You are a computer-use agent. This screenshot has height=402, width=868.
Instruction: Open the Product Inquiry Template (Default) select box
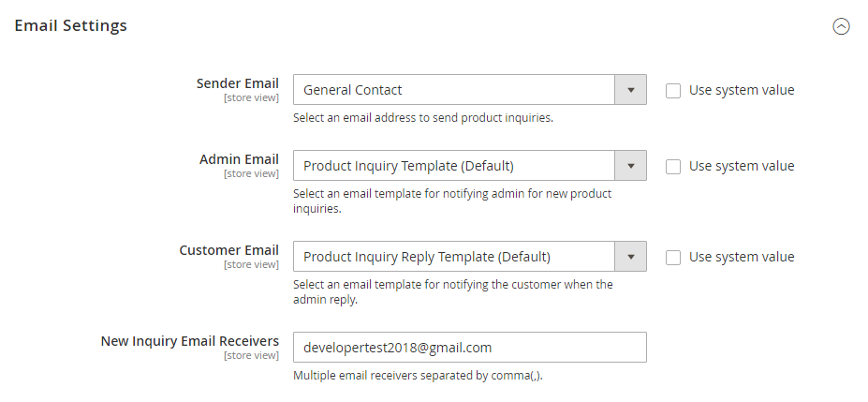[453, 166]
